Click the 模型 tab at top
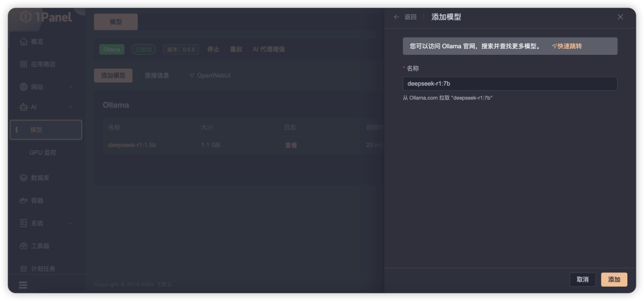The image size is (644, 301). [x=116, y=22]
